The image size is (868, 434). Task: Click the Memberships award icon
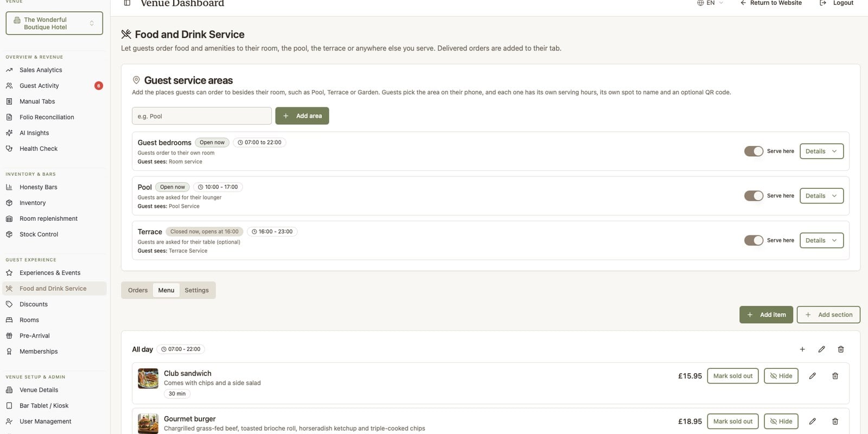coord(9,352)
